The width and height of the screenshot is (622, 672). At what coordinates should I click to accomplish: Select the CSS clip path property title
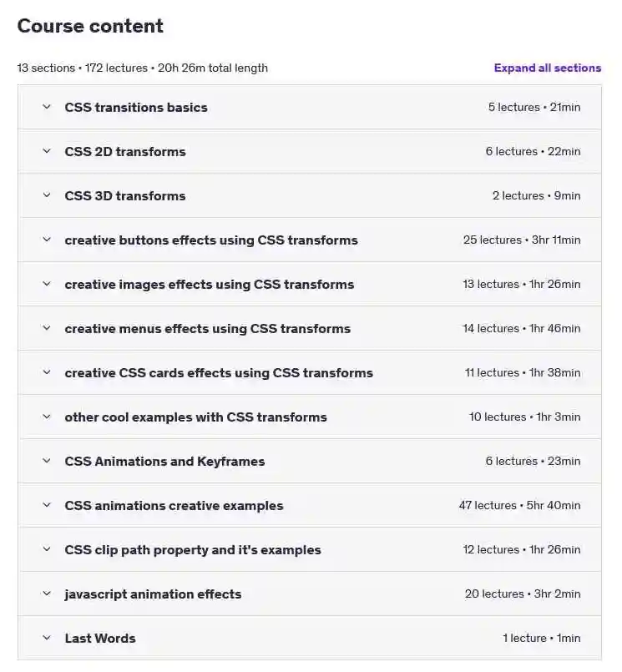(193, 550)
